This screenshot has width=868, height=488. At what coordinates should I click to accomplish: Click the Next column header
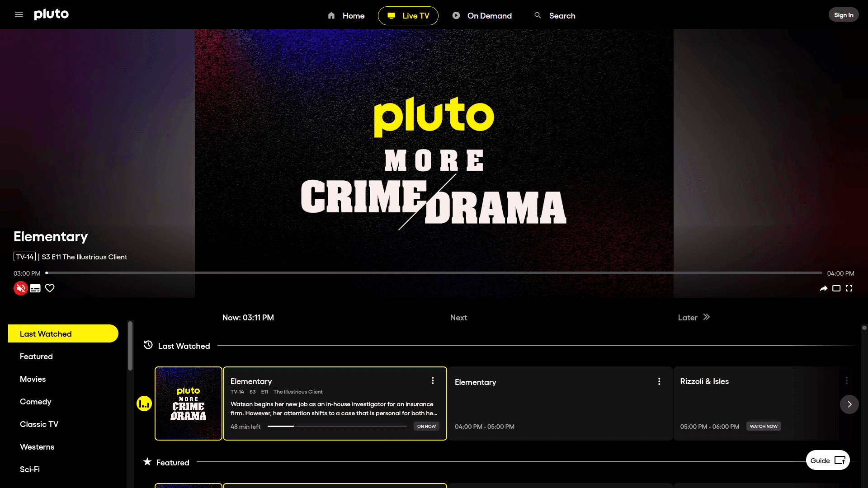[x=458, y=318]
